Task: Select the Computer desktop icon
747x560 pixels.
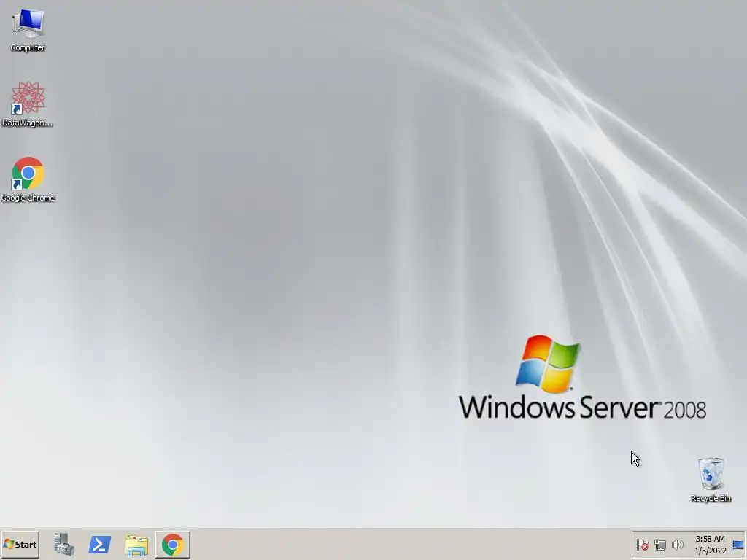Action: [28, 30]
